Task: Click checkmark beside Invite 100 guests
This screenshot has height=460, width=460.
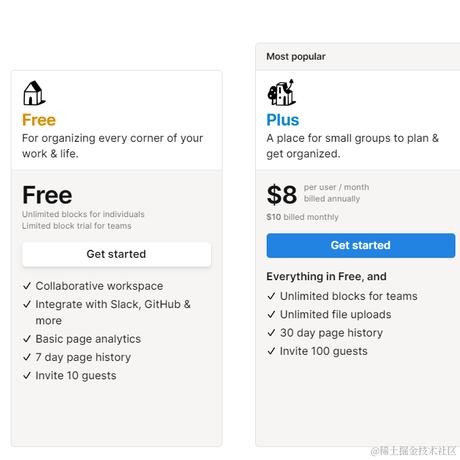Action: pyautogui.click(x=271, y=351)
